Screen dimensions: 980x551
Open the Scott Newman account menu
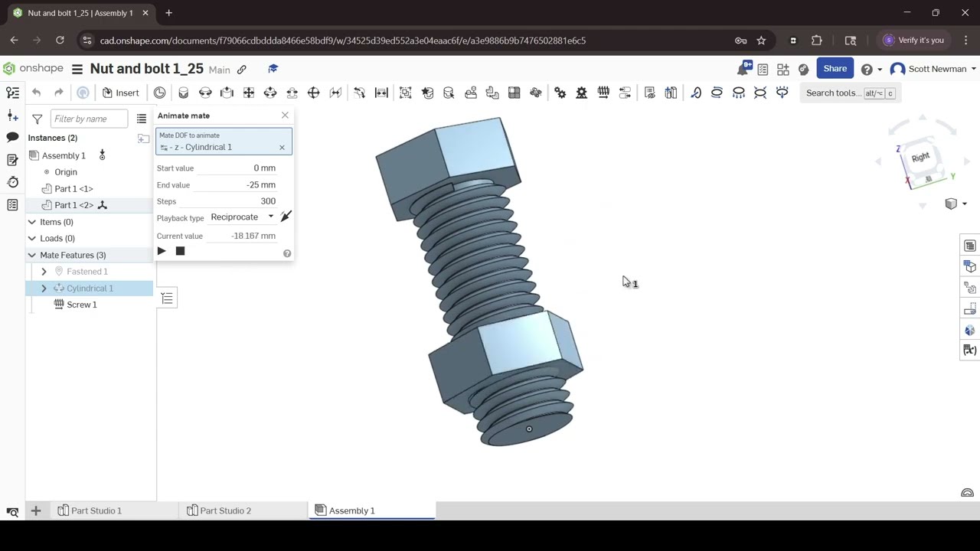coord(933,69)
